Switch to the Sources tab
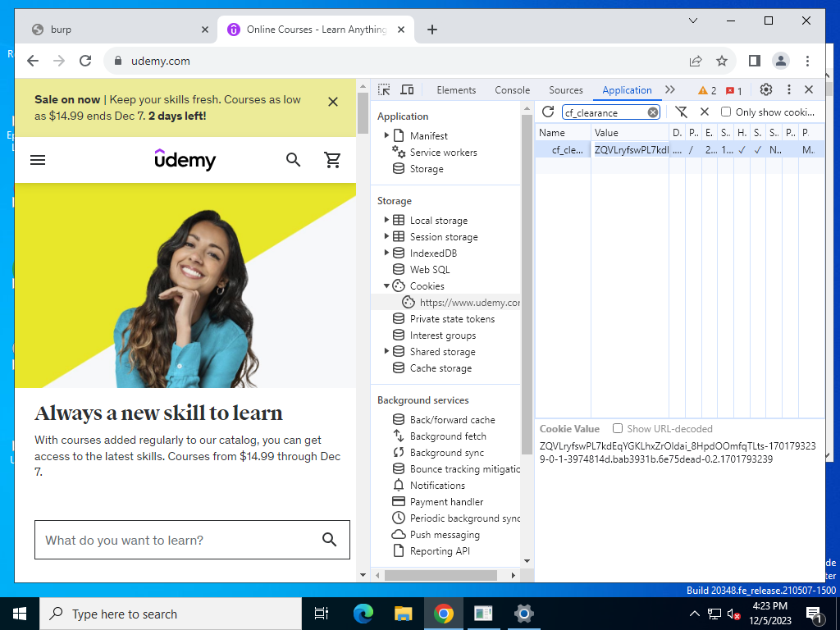This screenshot has height=630, width=840. tap(566, 90)
